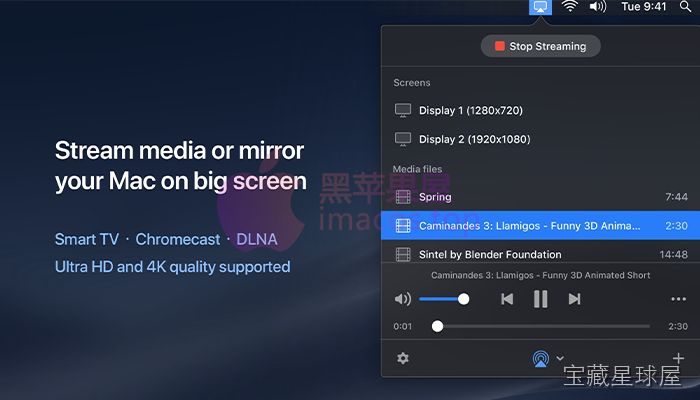Select Display 2 (1920x1080) screen

point(541,139)
